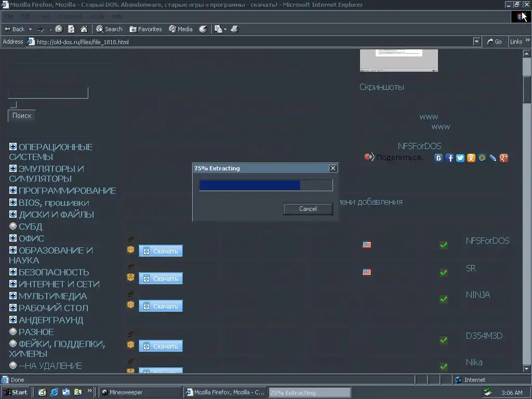This screenshot has width=532, height=399.
Task: Share via the Twitter icon
Action: click(x=460, y=158)
